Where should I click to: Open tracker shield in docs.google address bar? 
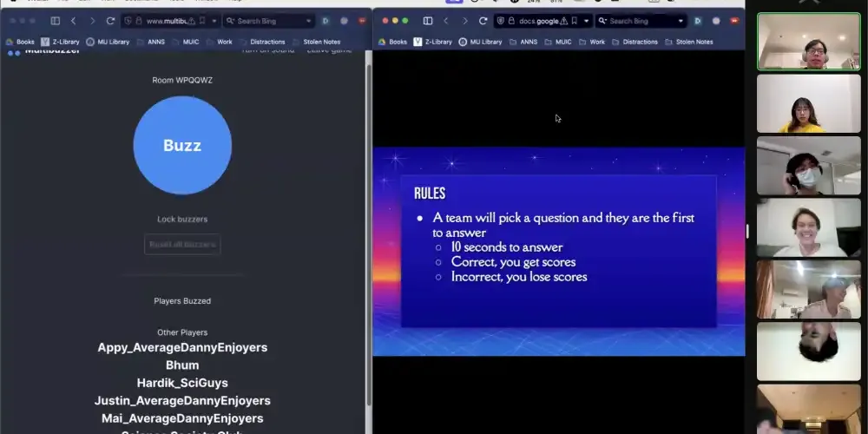click(x=502, y=21)
